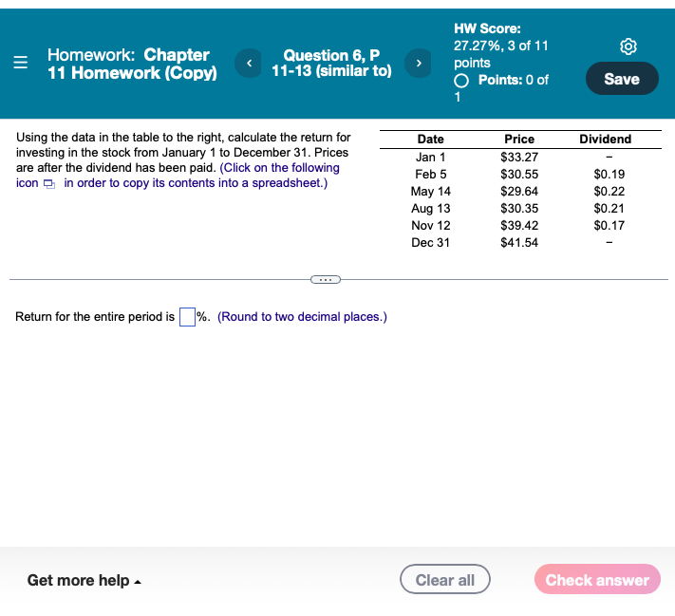
Task: Open the hamburger navigation menu
Action: 20,63
